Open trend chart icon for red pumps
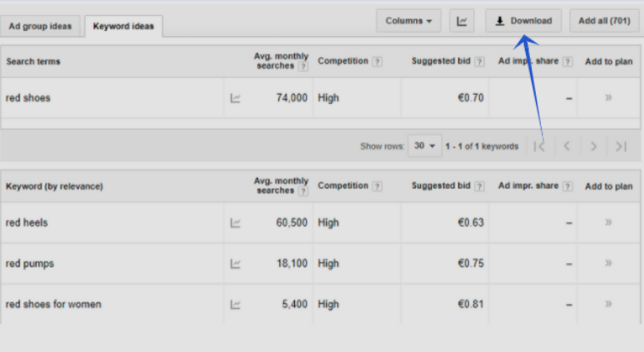644x352 pixels. 236,264
